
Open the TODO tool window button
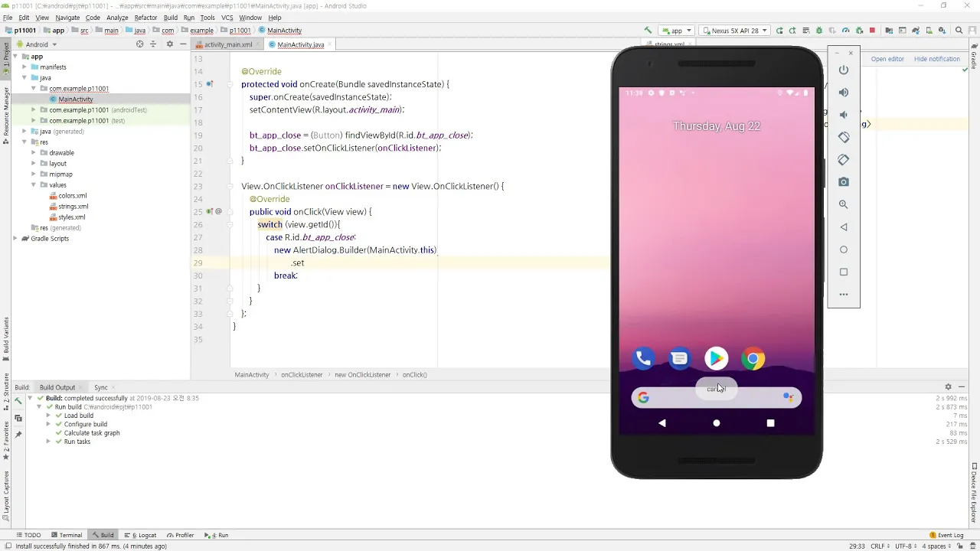pos(28,535)
